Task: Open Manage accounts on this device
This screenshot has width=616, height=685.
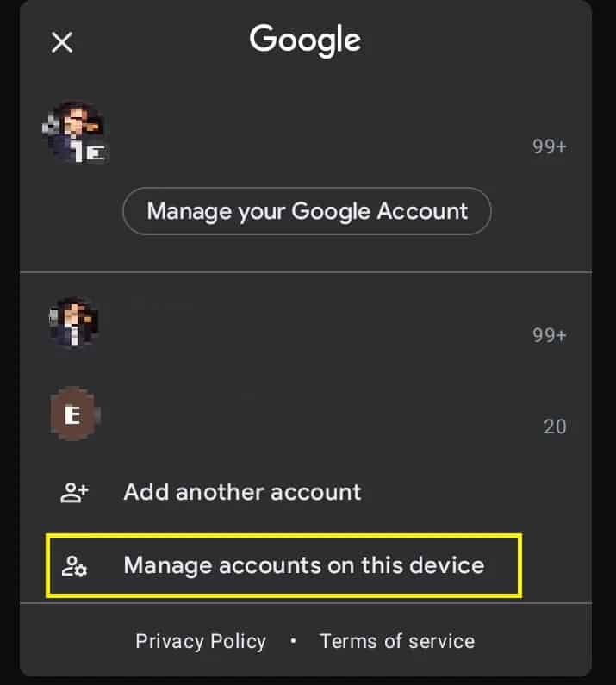Action: click(284, 565)
